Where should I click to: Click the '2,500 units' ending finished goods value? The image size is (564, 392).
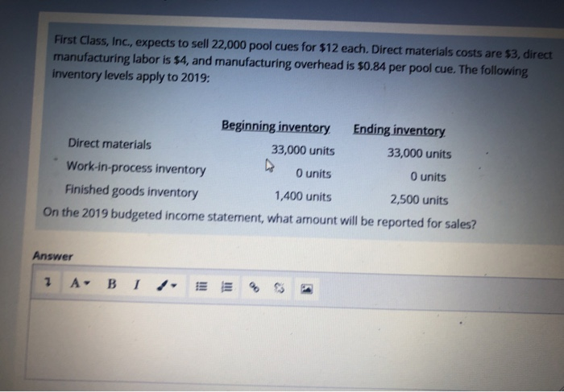click(419, 200)
